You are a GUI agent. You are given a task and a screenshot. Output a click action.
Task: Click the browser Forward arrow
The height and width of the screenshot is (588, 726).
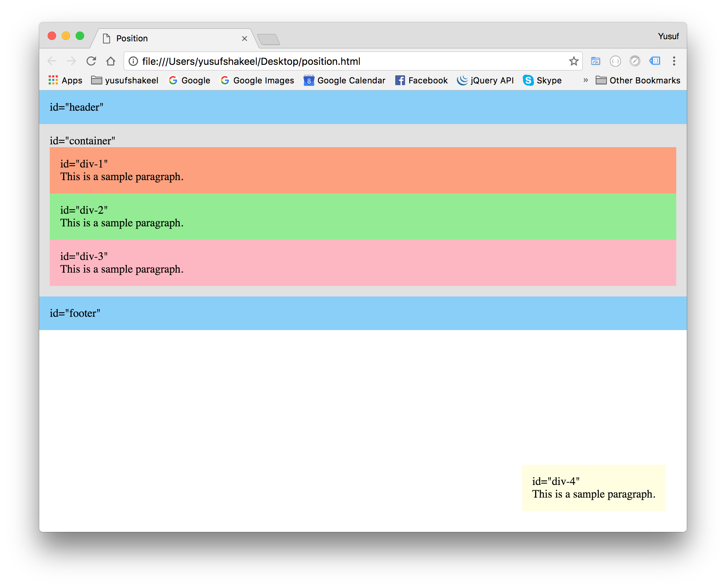(x=71, y=61)
